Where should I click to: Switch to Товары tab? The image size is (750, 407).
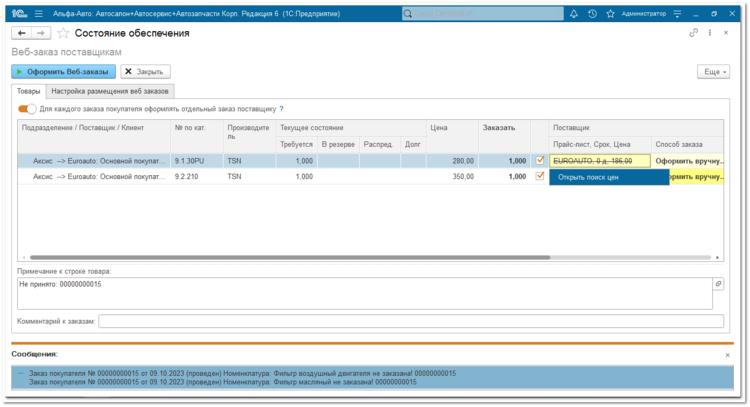pos(29,91)
